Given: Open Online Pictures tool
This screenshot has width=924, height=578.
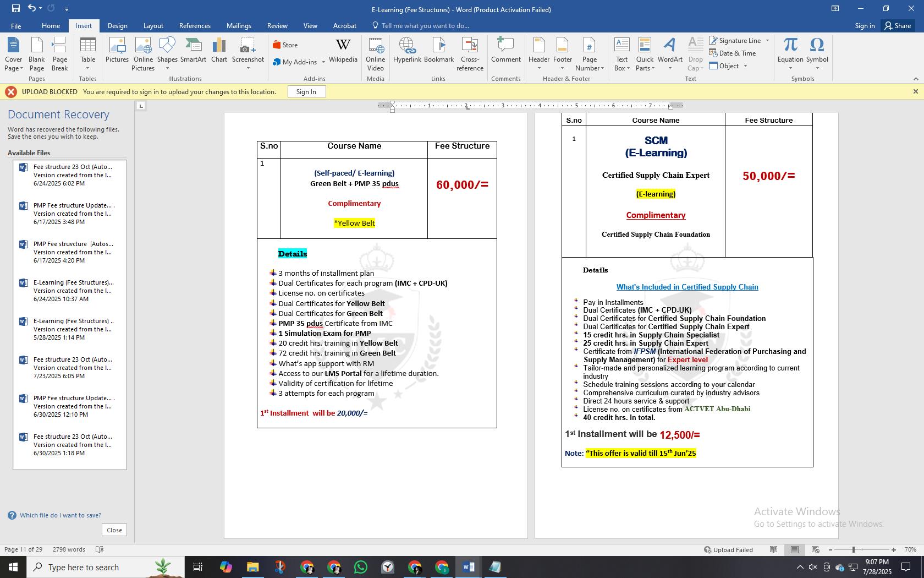Looking at the screenshot, I should (x=143, y=54).
